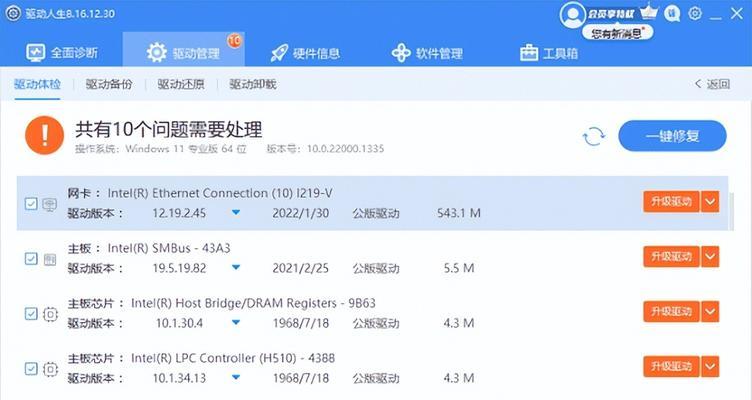This screenshot has width=752, height=400.
Task: Click the rocket icon beside 硬件信息
Action: 279,53
